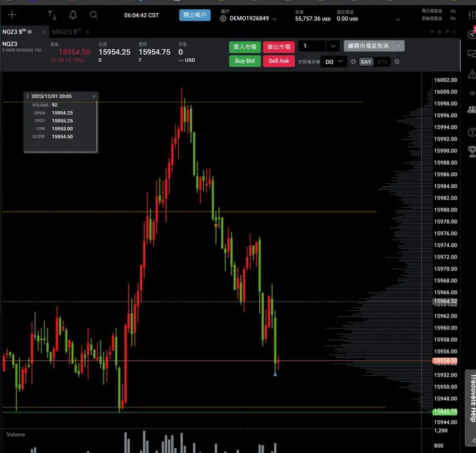This screenshot has width=476, height=453.
Task: Click the ask price 15954.75
Action: pyautogui.click(x=154, y=52)
